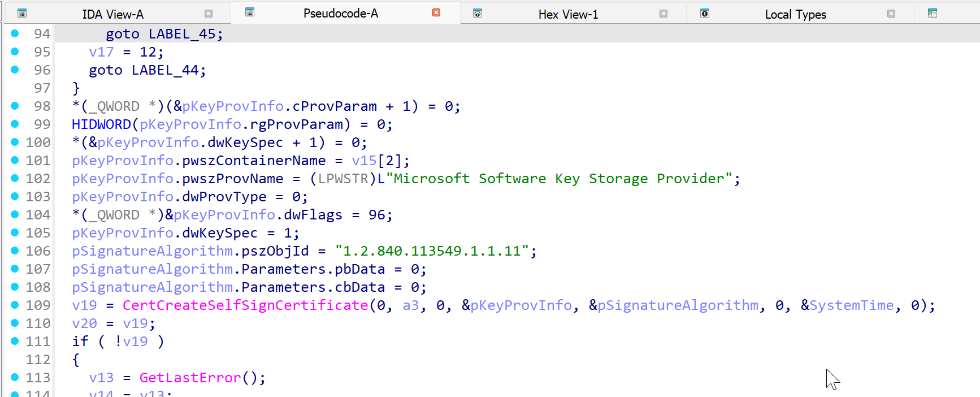Click the Pseudocode-A tab icon
This screenshot has width=980, height=397.
(x=250, y=12)
